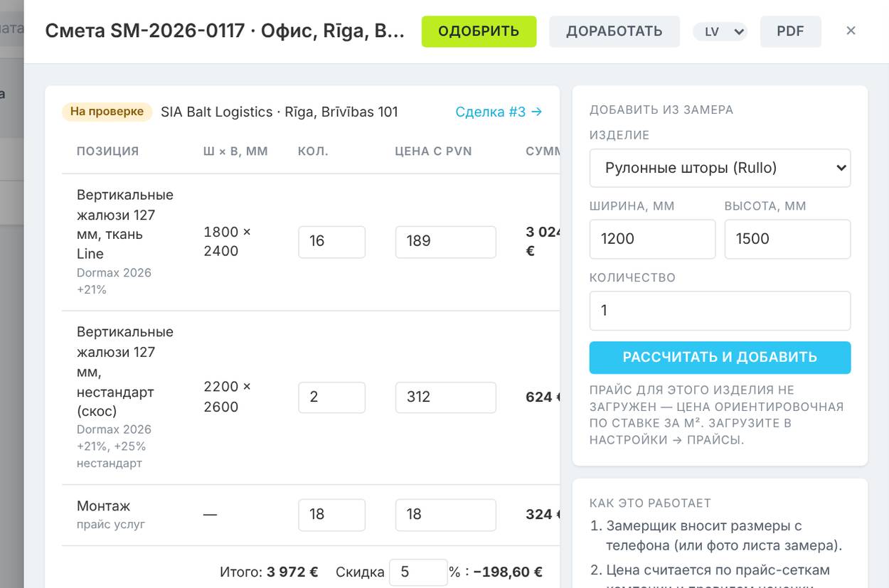The height and width of the screenshot is (588, 889).
Task: Focus the Высота, мм input field
Action: click(x=787, y=239)
